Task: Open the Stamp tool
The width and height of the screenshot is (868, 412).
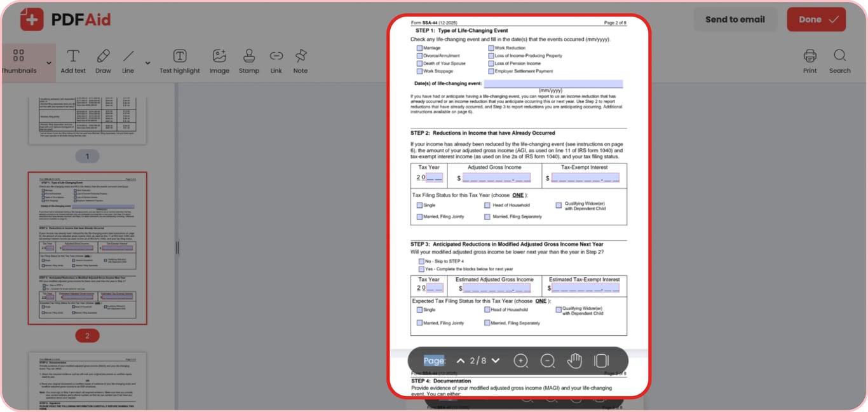Action: coord(249,62)
